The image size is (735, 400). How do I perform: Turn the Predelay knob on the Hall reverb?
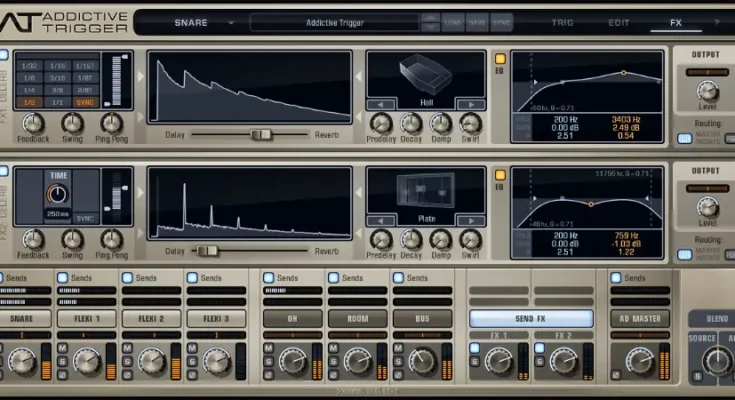[x=380, y=123]
